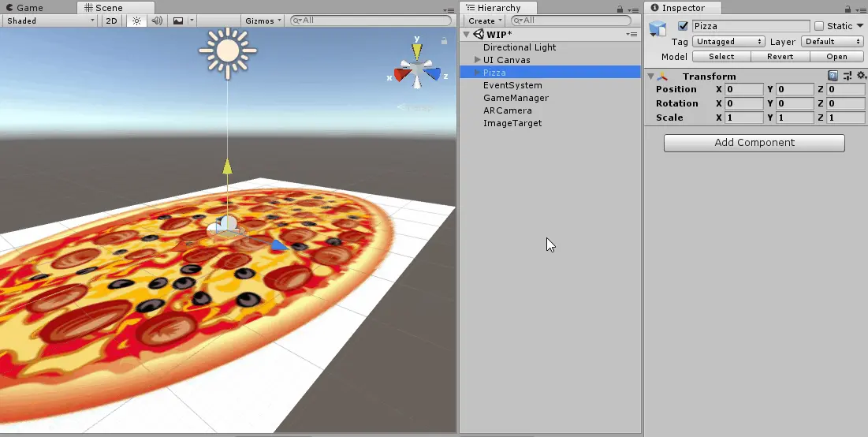Toggle scene audio speaker icon
This screenshot has width=868, height=437.
point(157,21)
